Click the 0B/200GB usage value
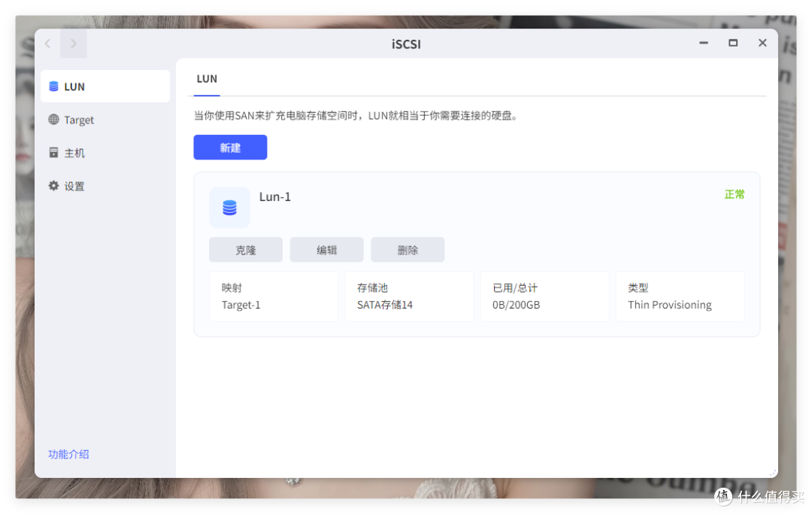The width and height of the screenshot is (812, 514). 517,305
